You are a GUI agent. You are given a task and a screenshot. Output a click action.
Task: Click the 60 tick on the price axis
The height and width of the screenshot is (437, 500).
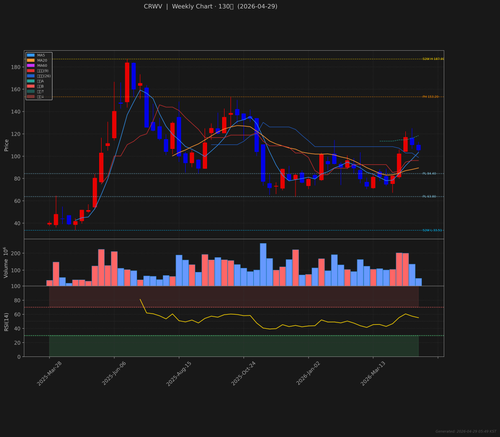click(17, 201)
